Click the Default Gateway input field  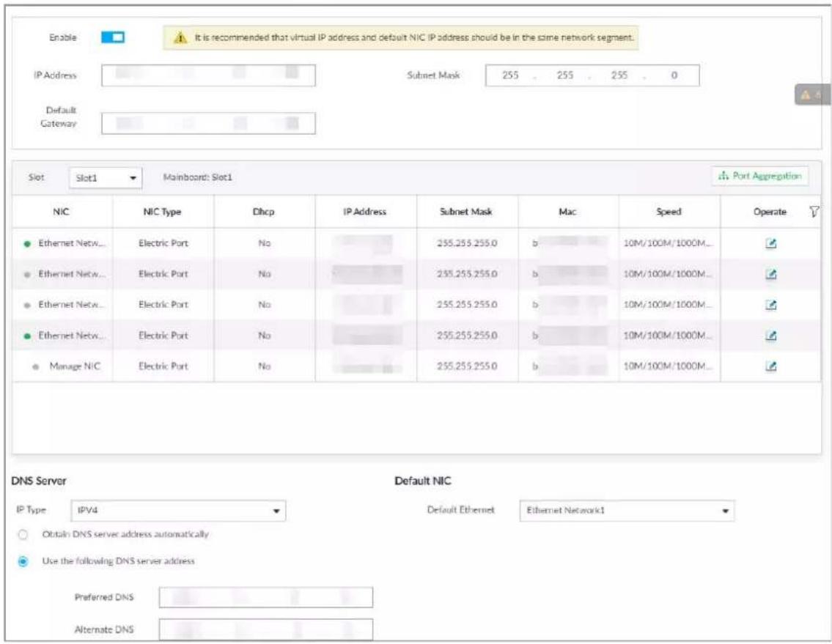[208, 123]
